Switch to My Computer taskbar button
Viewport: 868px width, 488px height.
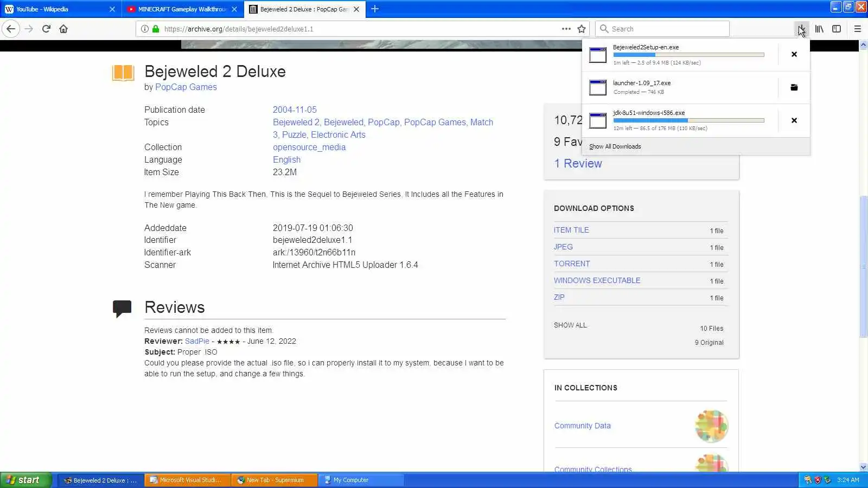[x=361, y=480]
